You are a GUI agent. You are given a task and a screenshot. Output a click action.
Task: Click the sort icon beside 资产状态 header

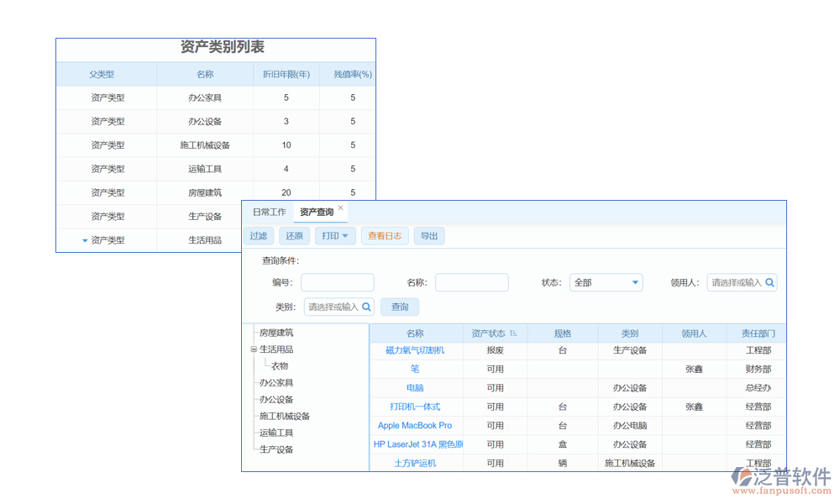coord(513,333)
